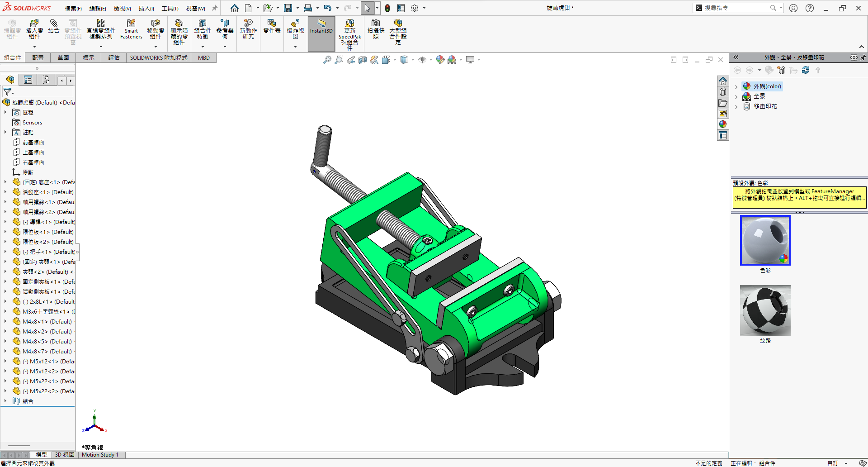Click the Print icon in top toolbar
Screen dimensions: 868x467
(308, 8)
